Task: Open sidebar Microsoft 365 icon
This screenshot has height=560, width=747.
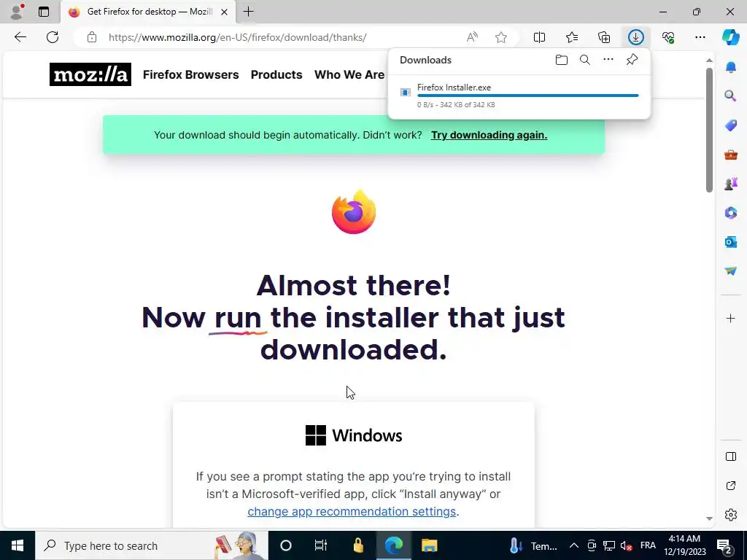Action: coord(730,212)
